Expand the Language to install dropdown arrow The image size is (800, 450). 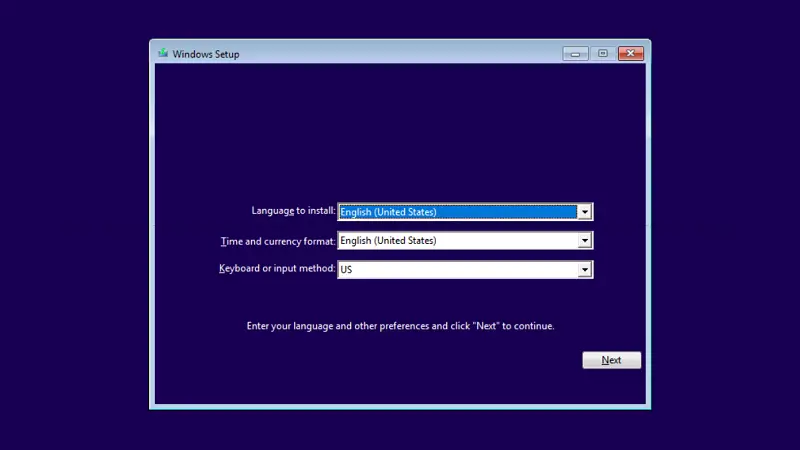click(x=585, y=212)
